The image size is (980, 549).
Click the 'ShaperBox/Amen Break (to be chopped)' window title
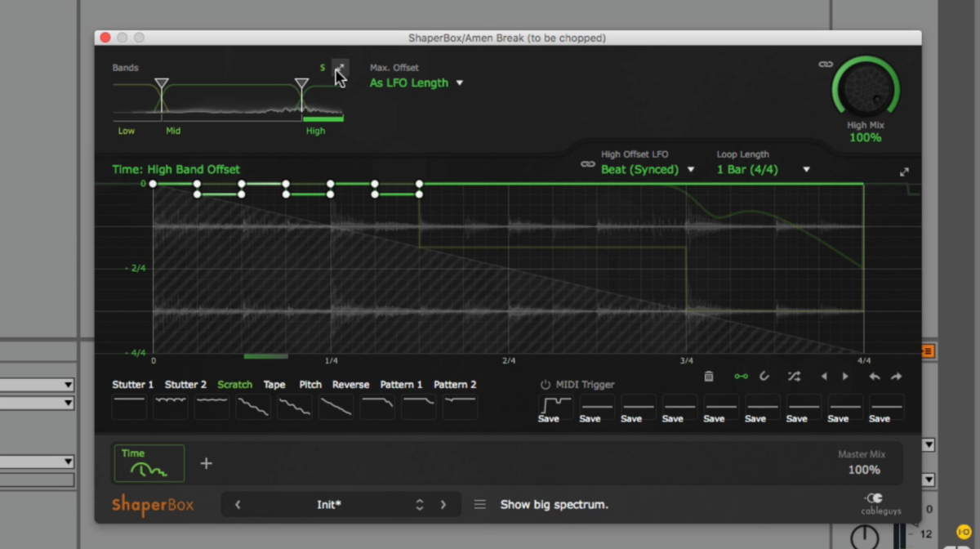(507, 38)
